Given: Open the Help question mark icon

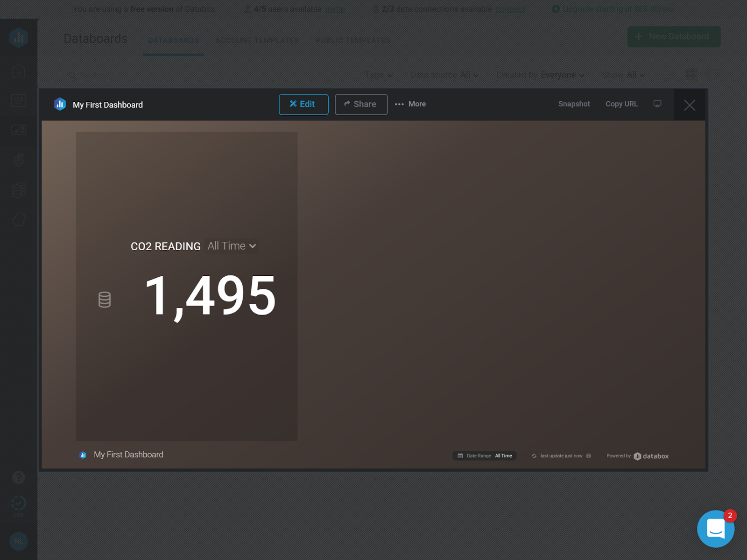Looking at the screenshot, I should pos(18,477).
